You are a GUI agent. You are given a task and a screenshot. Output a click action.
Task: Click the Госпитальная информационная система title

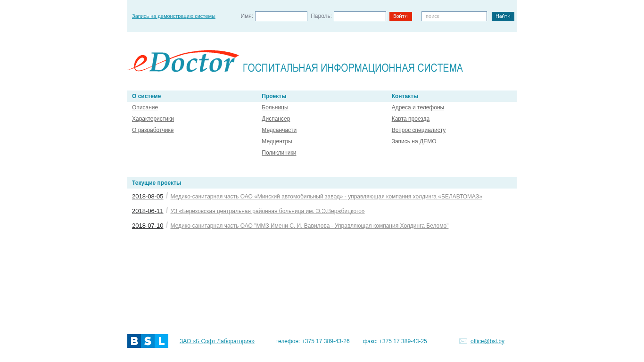(353, 68)
